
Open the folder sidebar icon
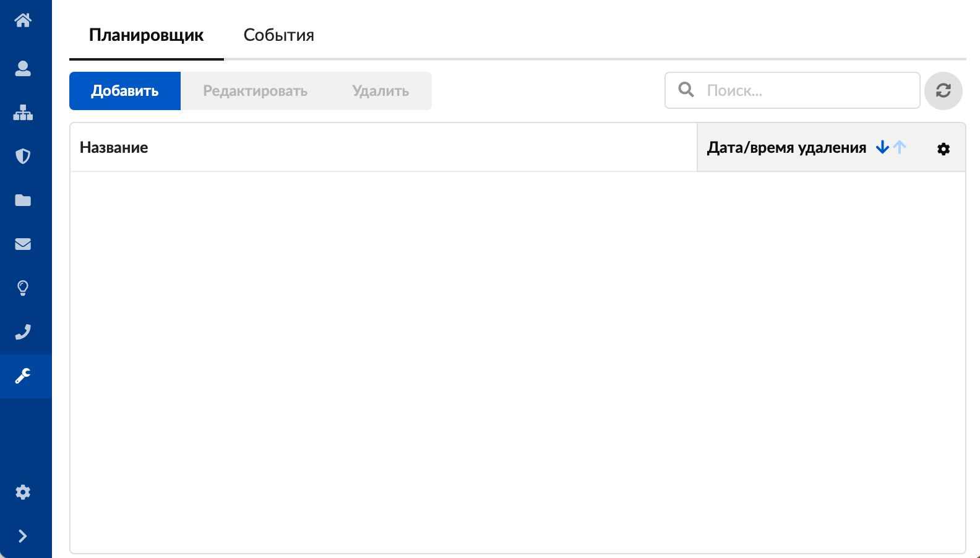pyautogui.click(x=23, y=200)
